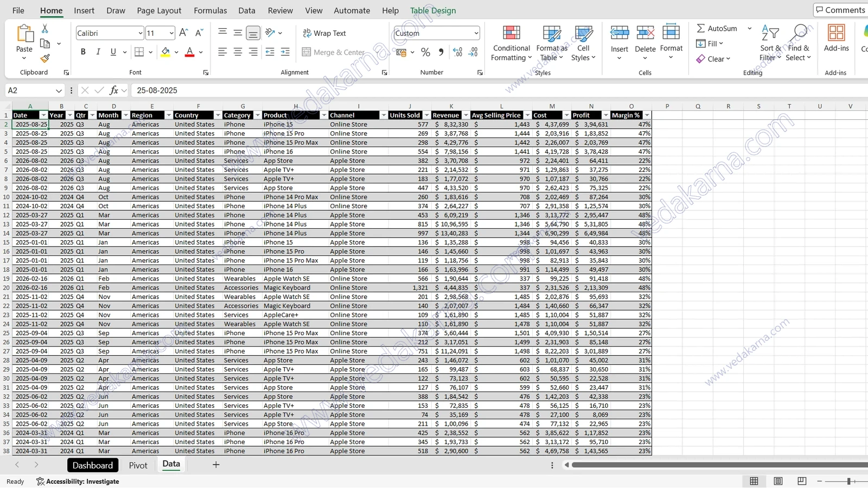This screenshot has height=488, width=868.
Task: Open the Custom number format dropdown
Action: pos(476,33)
